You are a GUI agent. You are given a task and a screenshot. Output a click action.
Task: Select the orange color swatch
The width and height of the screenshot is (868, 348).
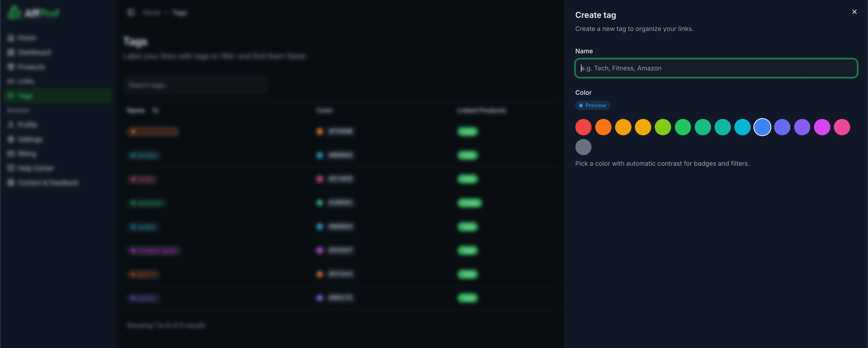pyautogui.click(x=603, y=127)
